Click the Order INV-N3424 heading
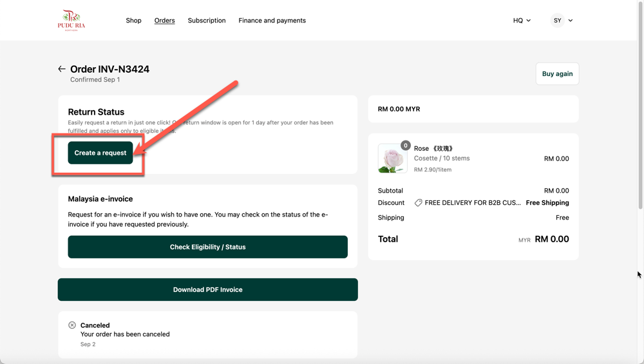 [x=109, y=69]
